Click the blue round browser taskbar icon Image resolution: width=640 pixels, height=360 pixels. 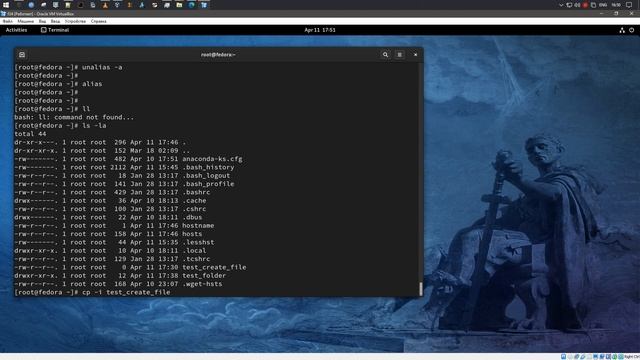(31, 5)
